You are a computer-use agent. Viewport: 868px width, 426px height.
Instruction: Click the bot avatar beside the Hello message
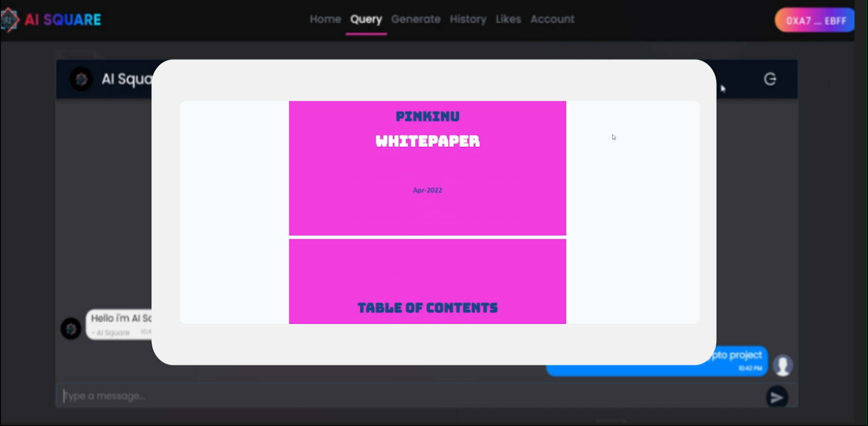(x=71, y=328)
